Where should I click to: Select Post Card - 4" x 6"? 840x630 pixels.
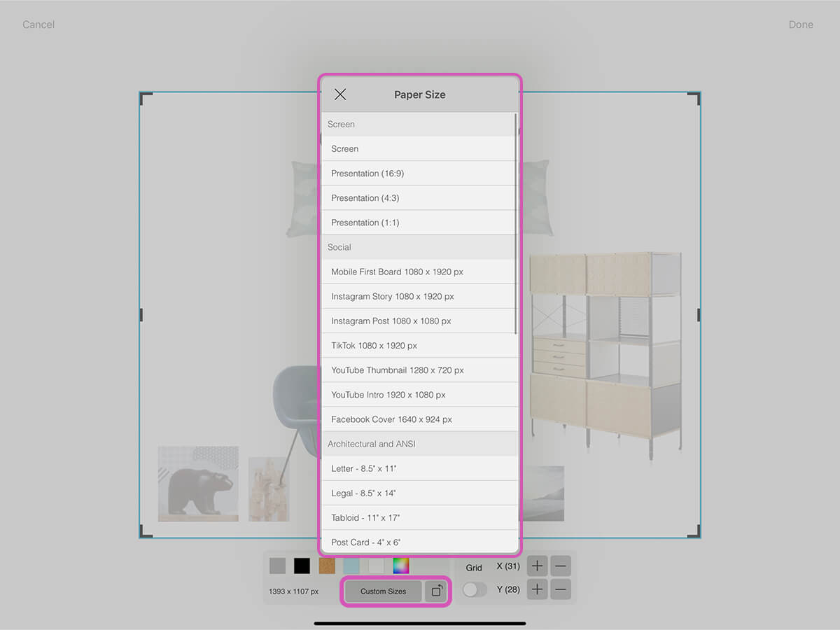[x=419, y=542]
